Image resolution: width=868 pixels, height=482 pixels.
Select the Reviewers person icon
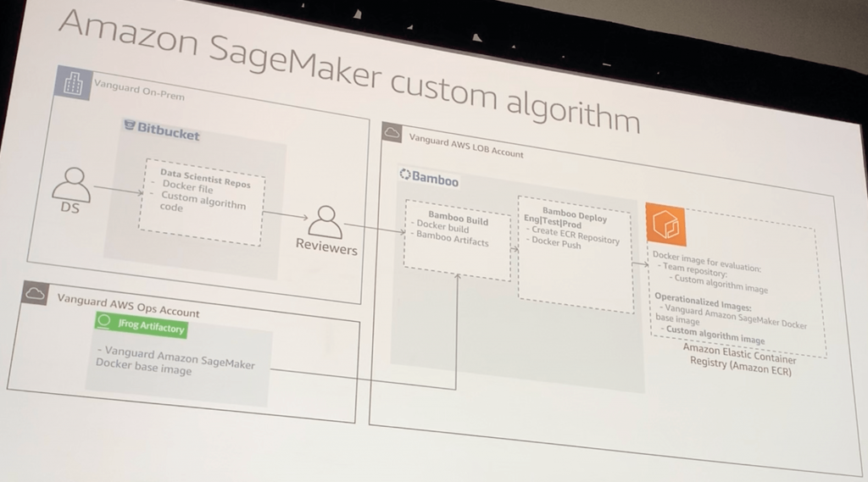coord(326,223)
